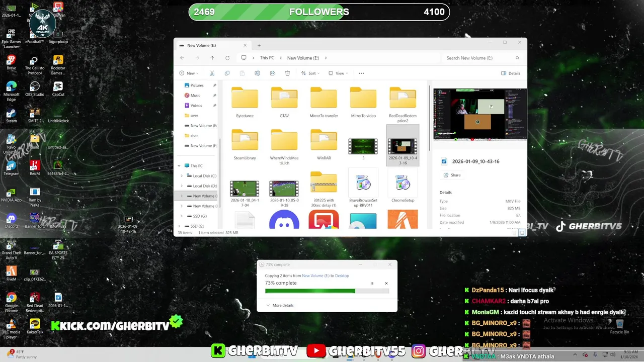Image resolution: width=644 pixels, height=362 pixels.
Task: Click Share button in details pane
Action: click(452, 175)
